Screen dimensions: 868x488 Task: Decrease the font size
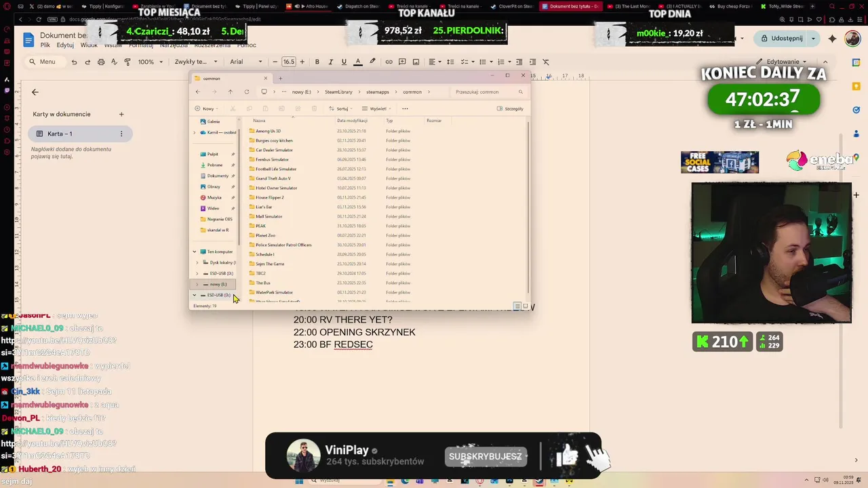coord(276,62)
